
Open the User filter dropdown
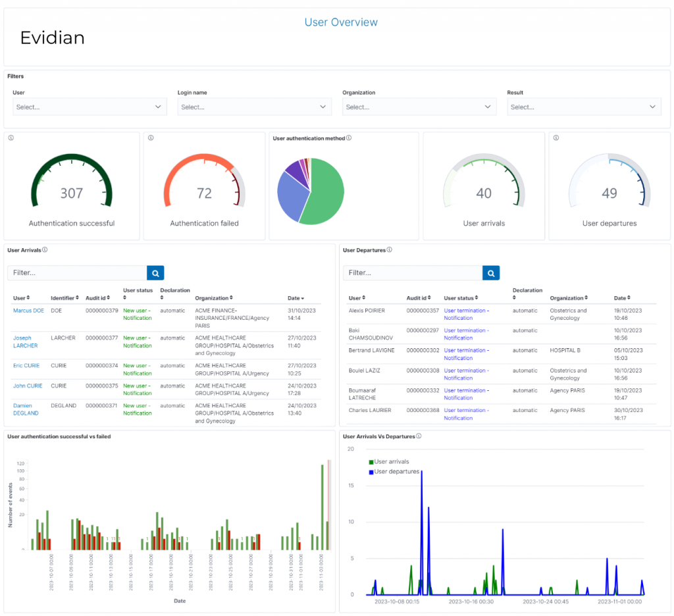(x=90, y=107)
